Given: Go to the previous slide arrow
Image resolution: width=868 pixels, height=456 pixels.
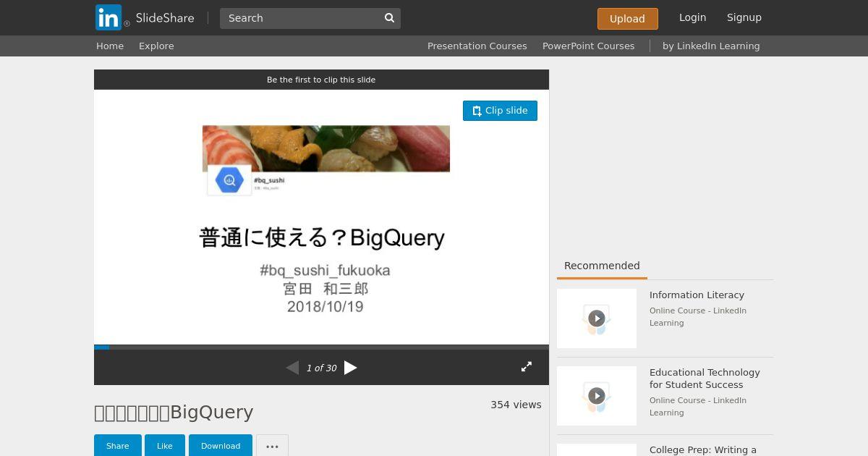Looking at the screenshot, I should (x=292, y=368).
